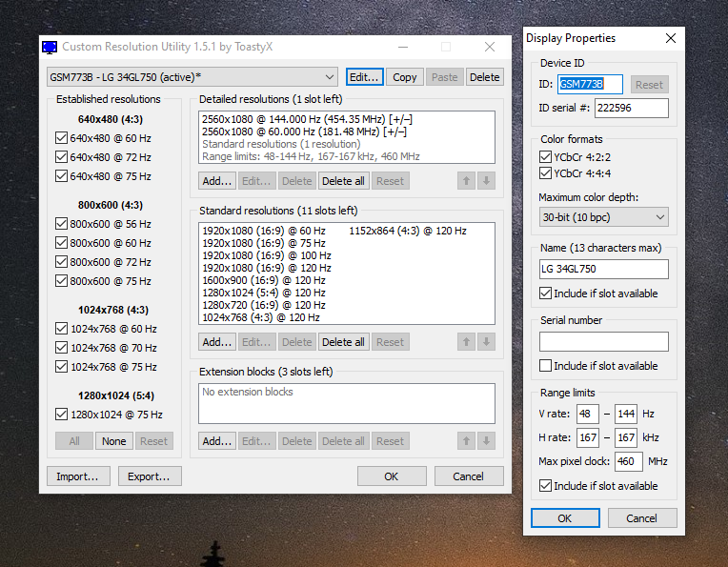Viewport: 728px width, 567px height.
Task: Select 1920x1080 (16:9) @ 100 Hz entry
Action: 267,256
